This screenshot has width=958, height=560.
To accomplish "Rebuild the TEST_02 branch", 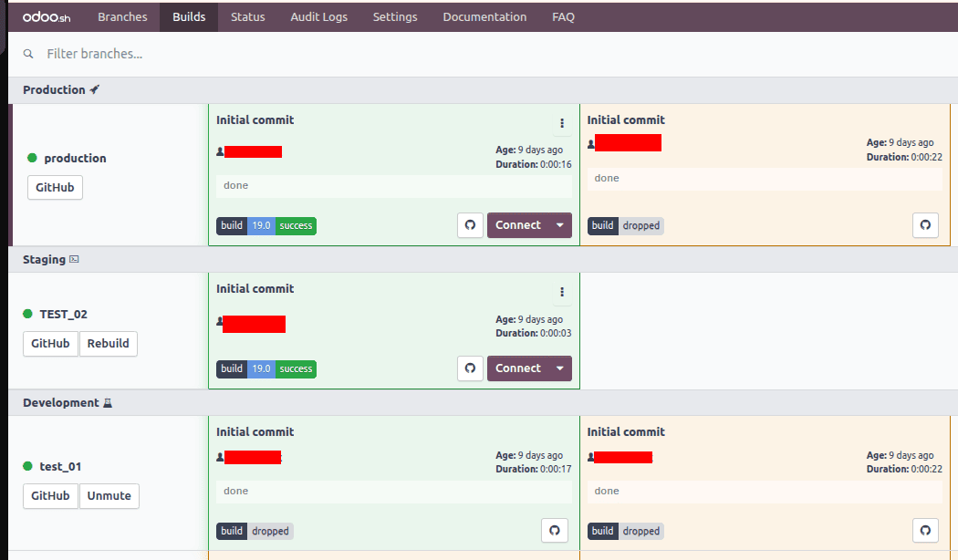I will coord(109,343).
